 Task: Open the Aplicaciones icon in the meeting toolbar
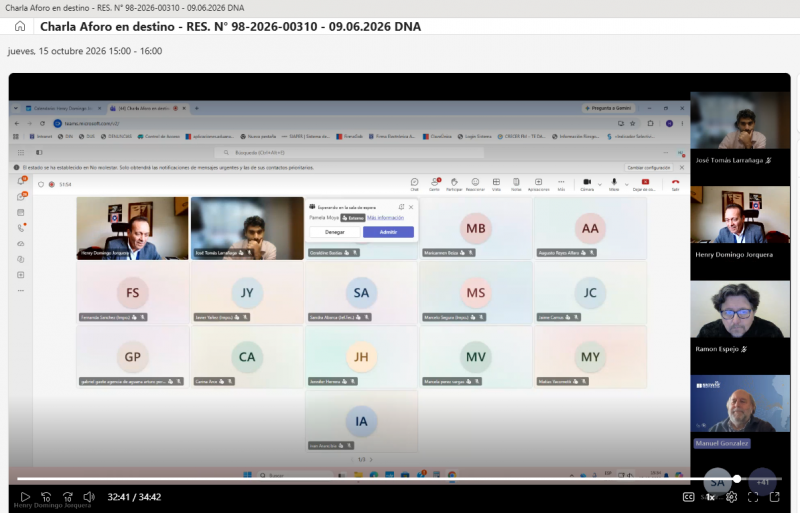pyautogui.click(x=538, y=184)
